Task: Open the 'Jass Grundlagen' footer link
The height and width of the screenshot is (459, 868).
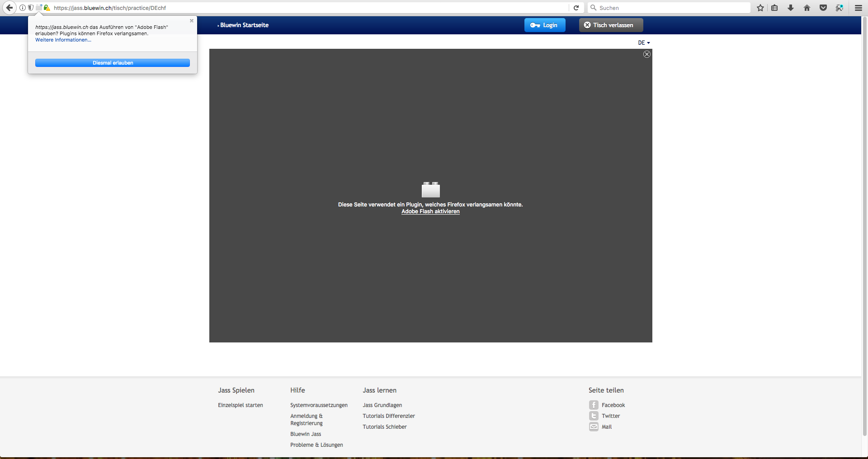Action: tap(382, 405)
